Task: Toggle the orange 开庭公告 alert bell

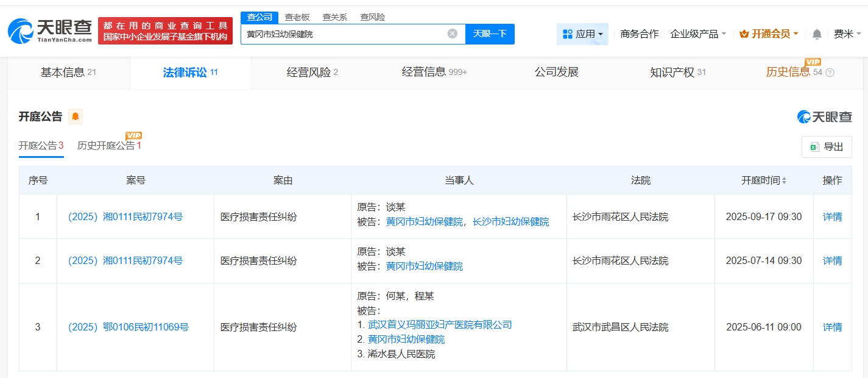Action: click(x=76, y=116)
